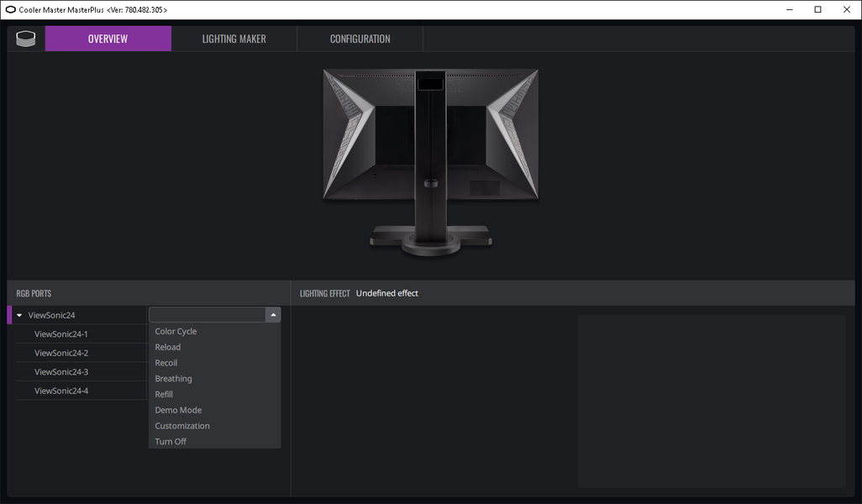Choose Customization effect
862x504 pixels.
[x=214, y=425]
